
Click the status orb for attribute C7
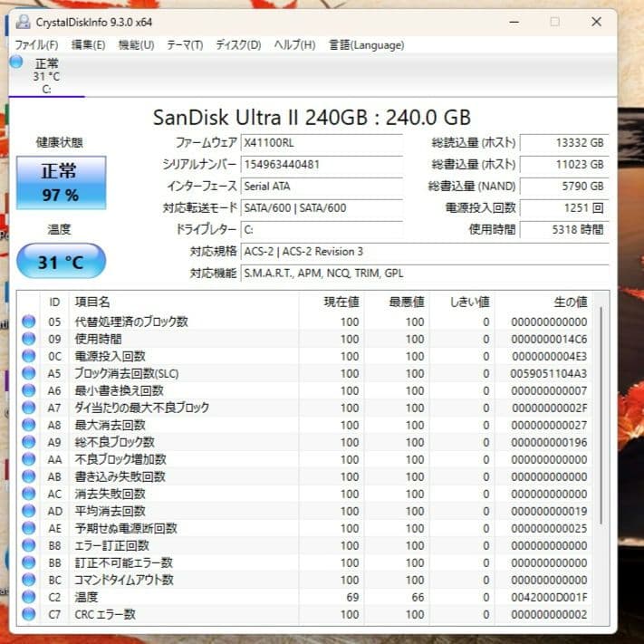[x=29, y=615]
